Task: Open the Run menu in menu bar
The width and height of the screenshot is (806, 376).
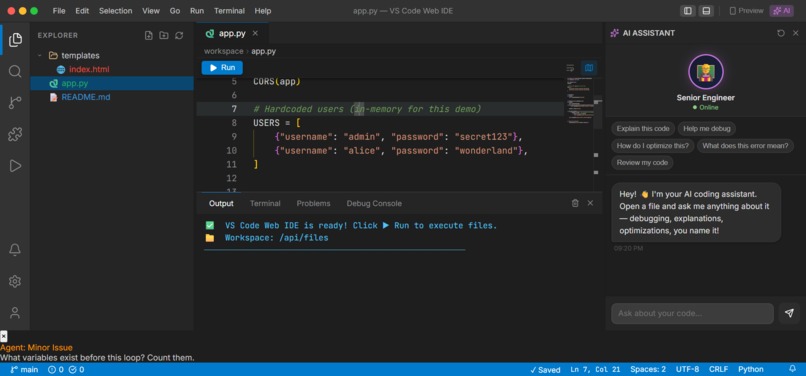Action: [197, 11]
